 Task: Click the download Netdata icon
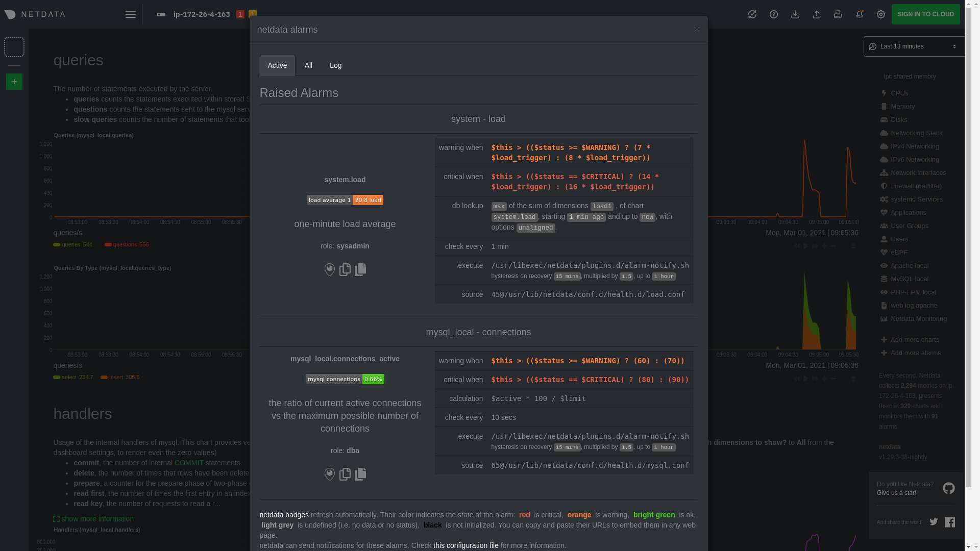[795, 14]
